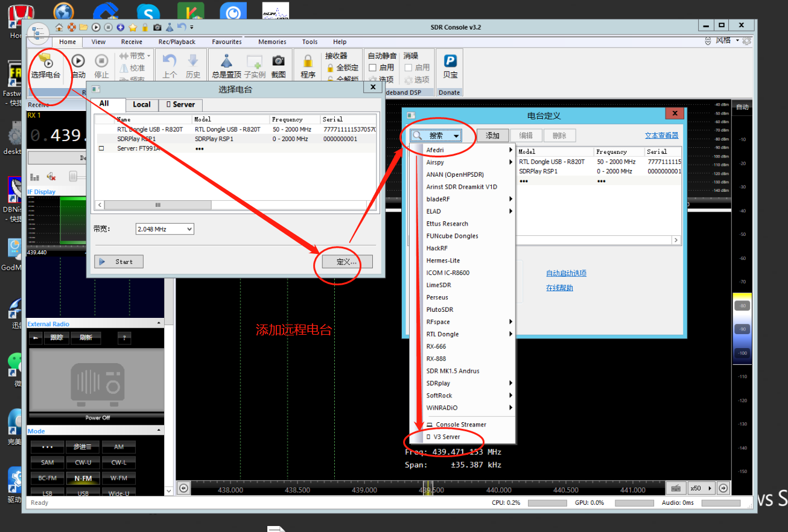This screenshot has width=788, height=532.
Task: Open the Rec/Playback ribbon tab
Action: click(177, 42)
